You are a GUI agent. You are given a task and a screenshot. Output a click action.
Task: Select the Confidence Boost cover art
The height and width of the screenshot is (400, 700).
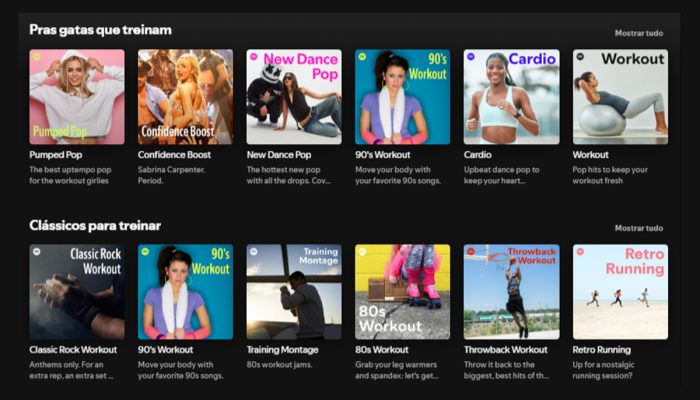(185, 97)
